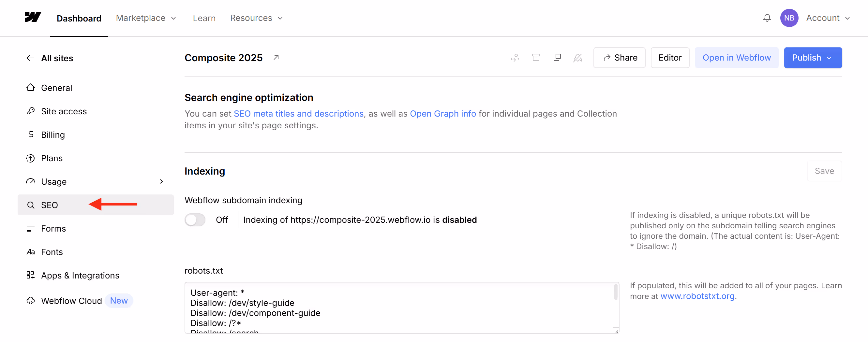Click the Composite 2025 site title
This screenshot has height=342, width=868.
tap(223, 58)
